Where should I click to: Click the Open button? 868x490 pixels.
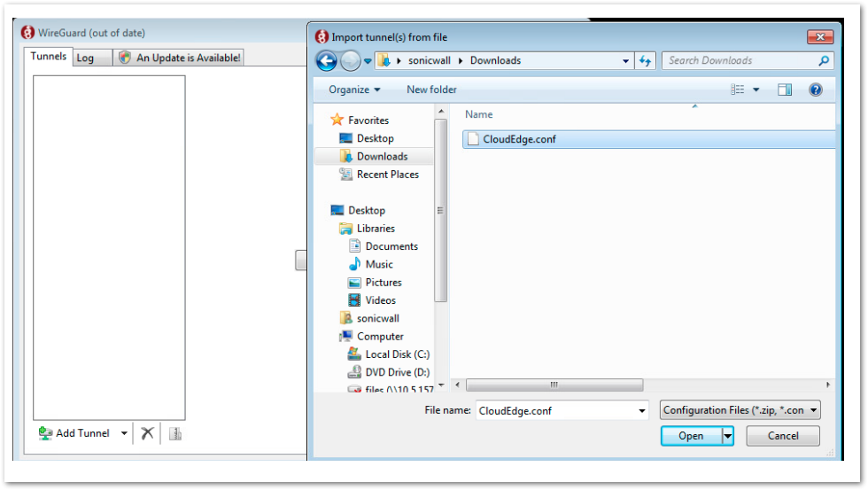click(691, 436)
